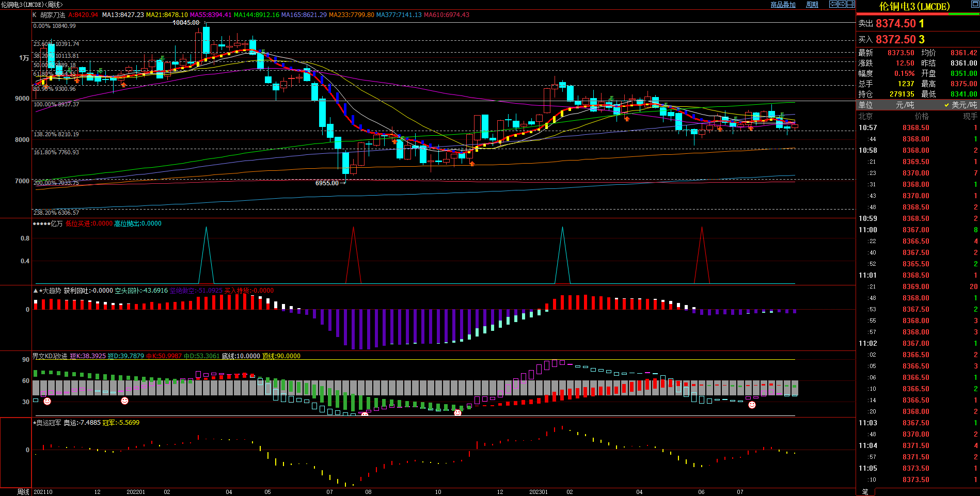980x496 pixels.
Task: Open the 周期 period selector
Action: tap(812, 5)
